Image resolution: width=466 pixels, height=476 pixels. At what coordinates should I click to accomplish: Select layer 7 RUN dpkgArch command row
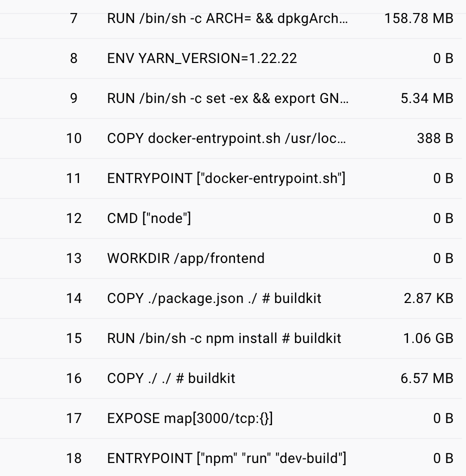pos(227,18)
